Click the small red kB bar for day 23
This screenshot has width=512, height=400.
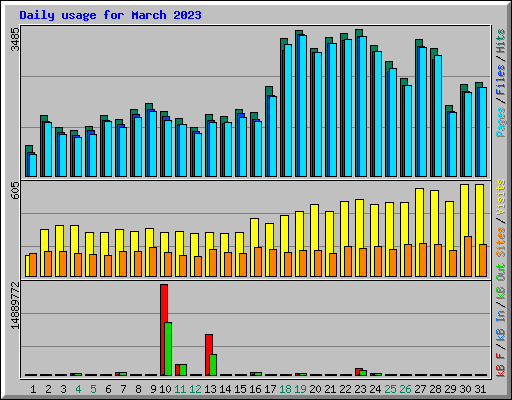click(358, 372)
